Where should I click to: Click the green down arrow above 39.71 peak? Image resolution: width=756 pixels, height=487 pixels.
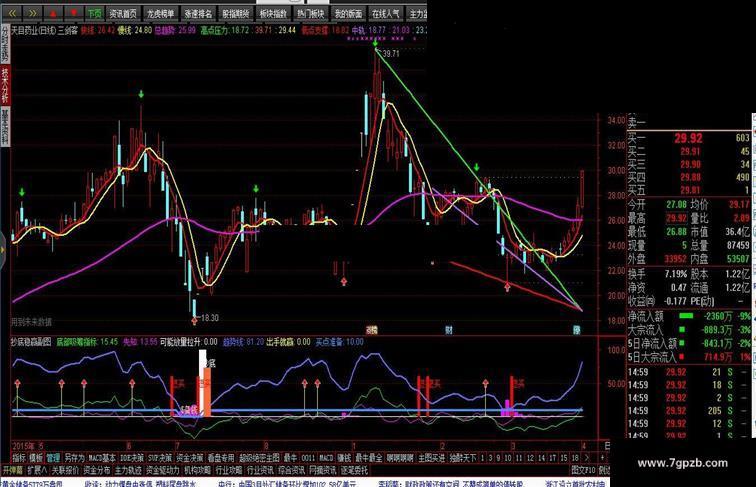pyautogui.click(x=375, y=43)
